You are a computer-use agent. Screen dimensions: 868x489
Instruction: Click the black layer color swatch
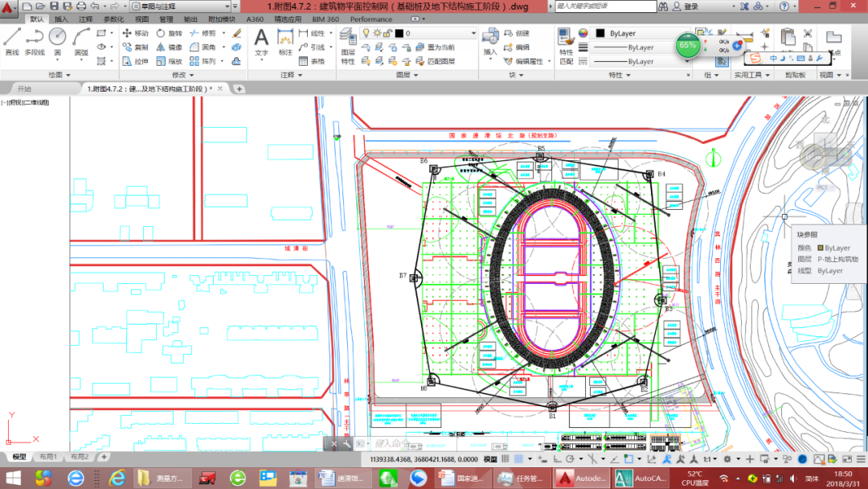[399, 33]
